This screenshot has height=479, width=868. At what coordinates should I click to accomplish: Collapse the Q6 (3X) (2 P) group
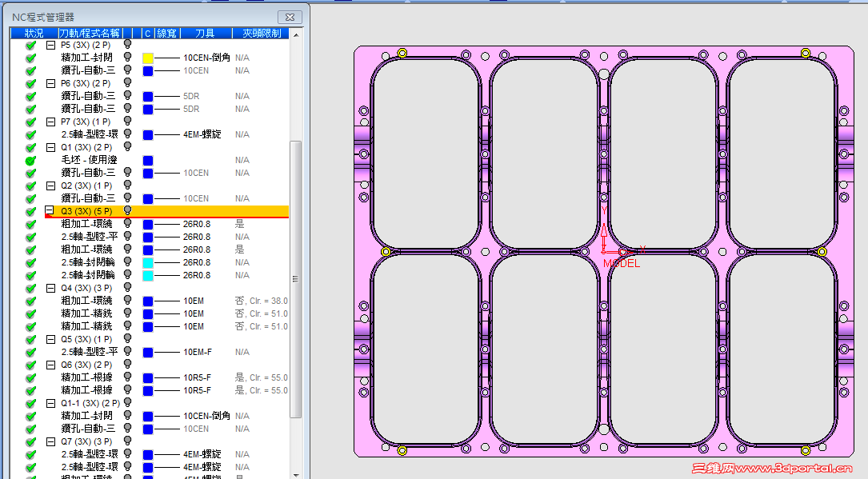[x=50, y=365]
